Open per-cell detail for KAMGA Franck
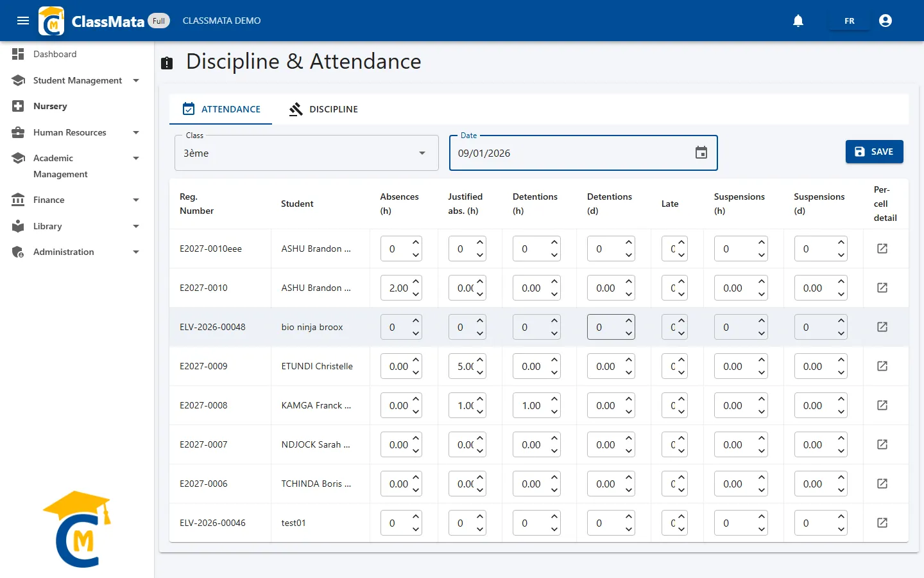The image size is (924, 578). tap(882, 405)
